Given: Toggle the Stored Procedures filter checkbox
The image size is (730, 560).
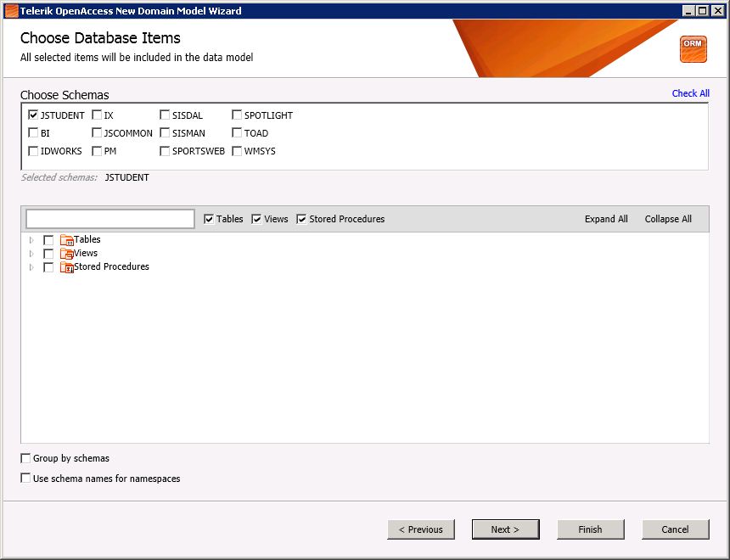Looking at the screenshot, I should tap(301, 219).
